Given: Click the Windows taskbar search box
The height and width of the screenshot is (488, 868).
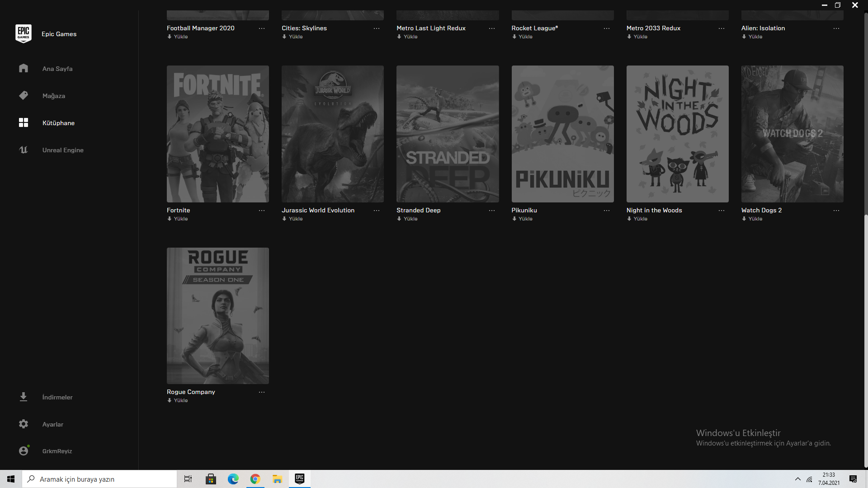Looking at the screenshot, I should pyautogui.click(x=99, y=479).
